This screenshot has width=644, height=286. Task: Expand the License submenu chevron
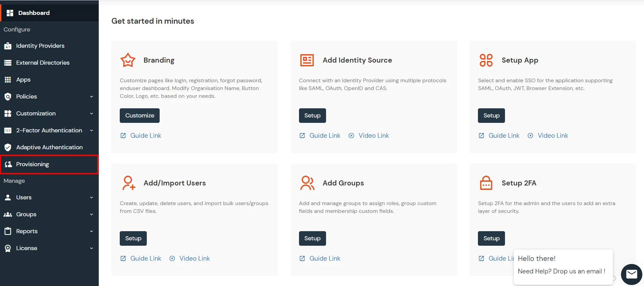pos(91,248)
